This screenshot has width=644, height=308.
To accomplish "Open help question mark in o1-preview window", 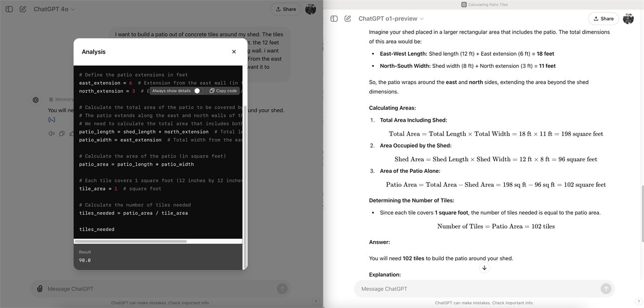I will (x=638, y=302).
